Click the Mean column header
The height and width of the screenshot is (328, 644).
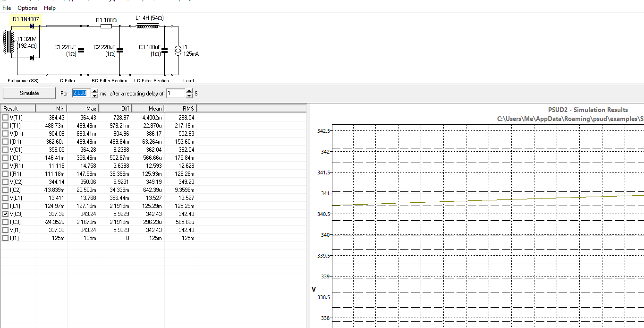coord(148,108)
